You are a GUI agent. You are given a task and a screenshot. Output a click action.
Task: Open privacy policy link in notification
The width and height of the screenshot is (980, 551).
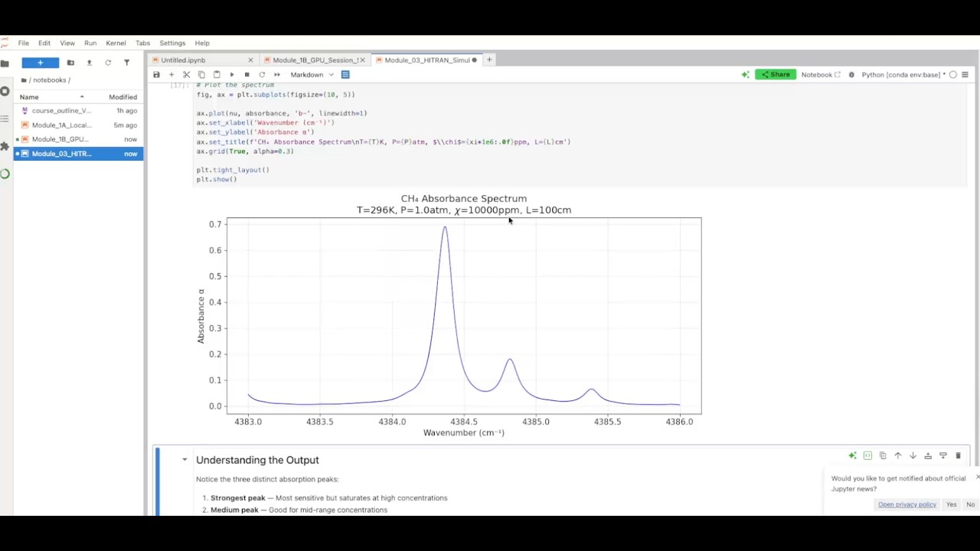coord(907,505)
